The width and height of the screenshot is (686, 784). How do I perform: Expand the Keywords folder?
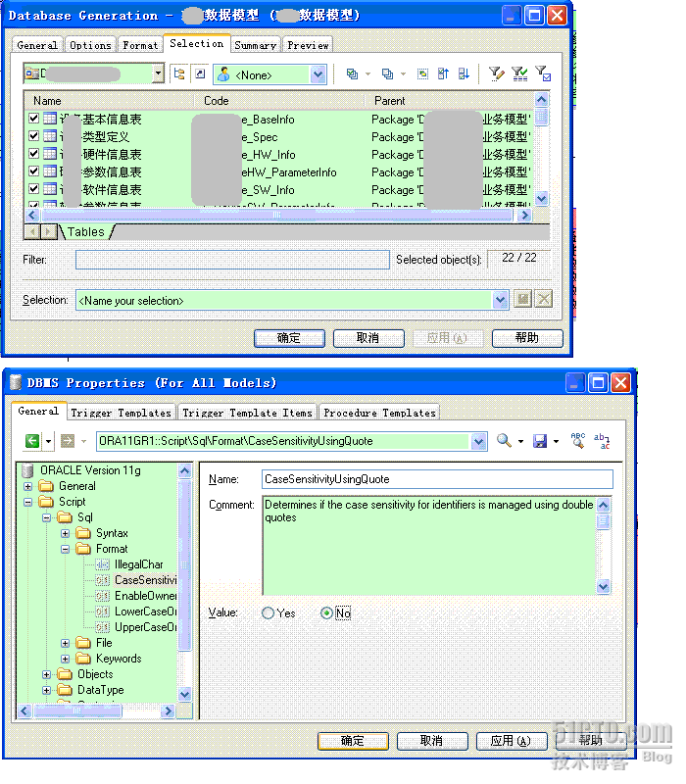tap(65, 659)
